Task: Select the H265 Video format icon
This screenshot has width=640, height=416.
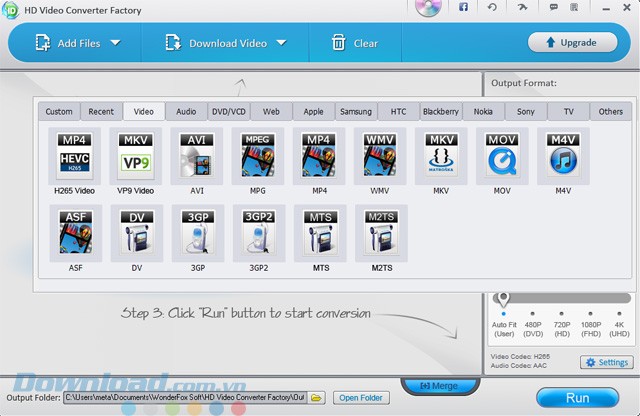Action: [76, 155]
